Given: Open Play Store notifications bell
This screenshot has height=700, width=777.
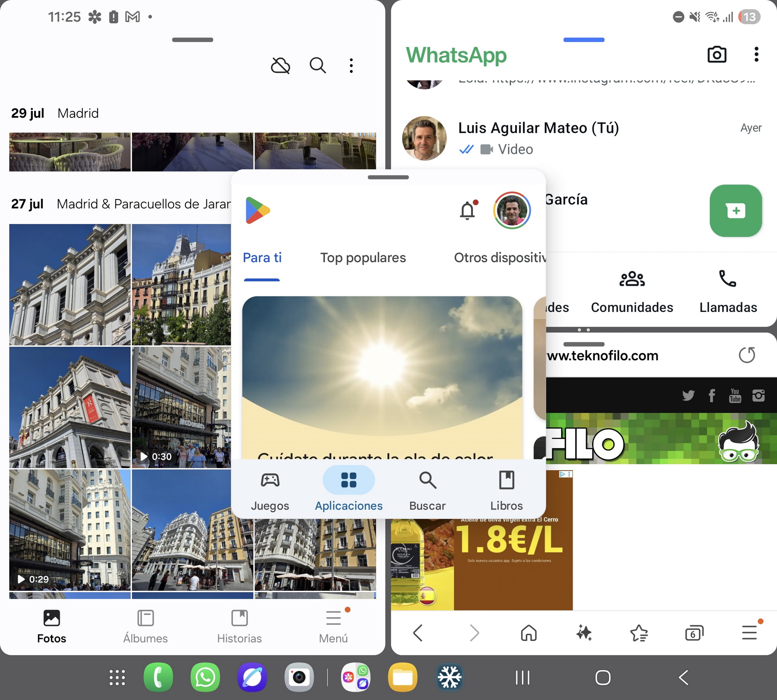Looking at the screenshot, I should 468,210.
